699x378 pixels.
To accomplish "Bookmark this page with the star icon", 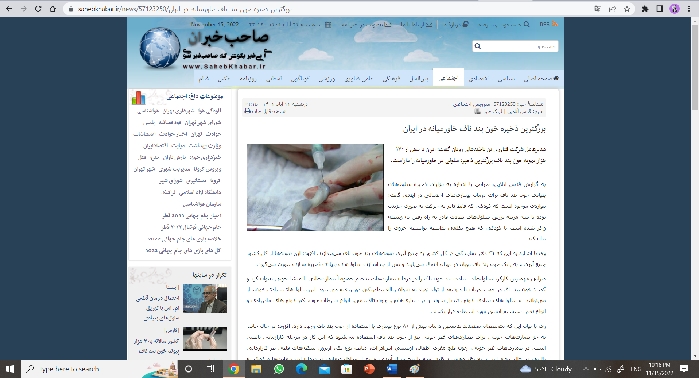I will click(627, 9).
